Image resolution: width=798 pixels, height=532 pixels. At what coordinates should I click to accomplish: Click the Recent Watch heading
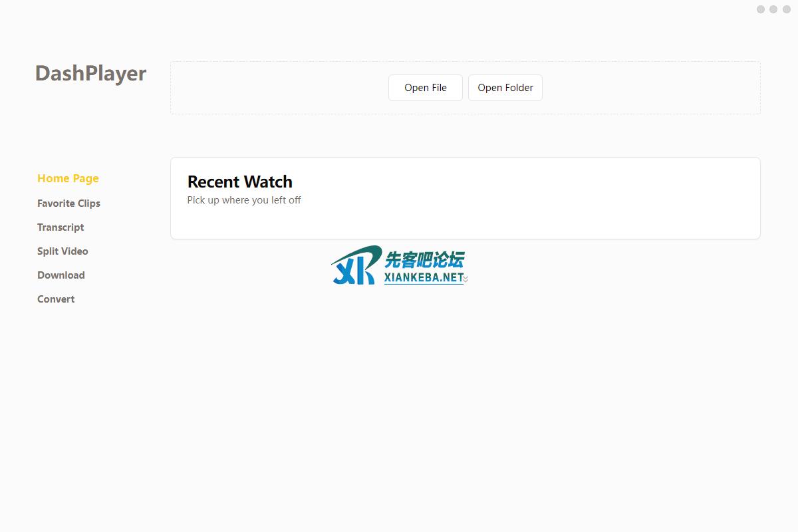(239, 182)
